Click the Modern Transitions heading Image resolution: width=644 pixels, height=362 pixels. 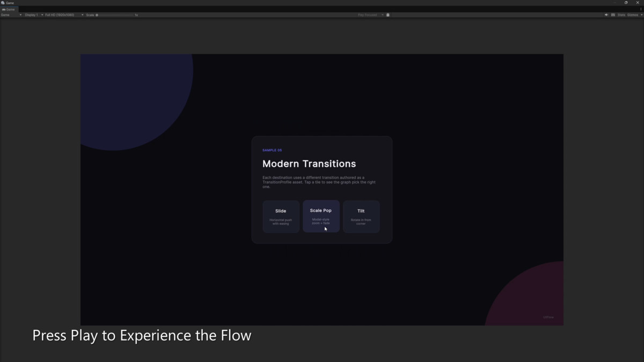309,164
